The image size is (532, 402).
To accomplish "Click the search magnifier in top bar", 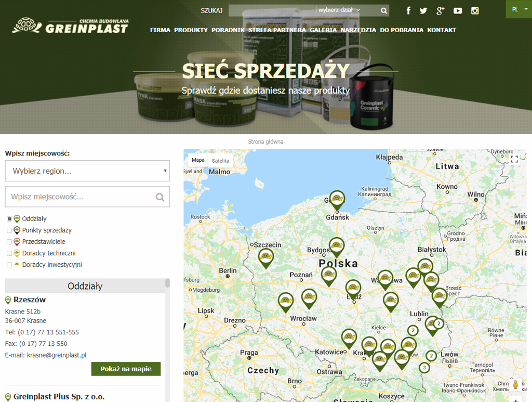I will click(x=384, y=10).
